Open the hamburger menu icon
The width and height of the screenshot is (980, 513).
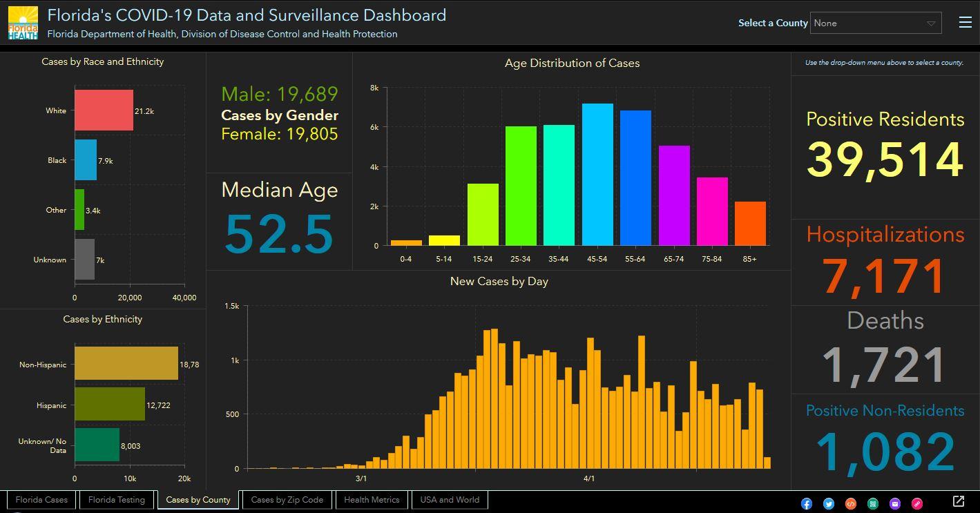(x=965, y=23)
